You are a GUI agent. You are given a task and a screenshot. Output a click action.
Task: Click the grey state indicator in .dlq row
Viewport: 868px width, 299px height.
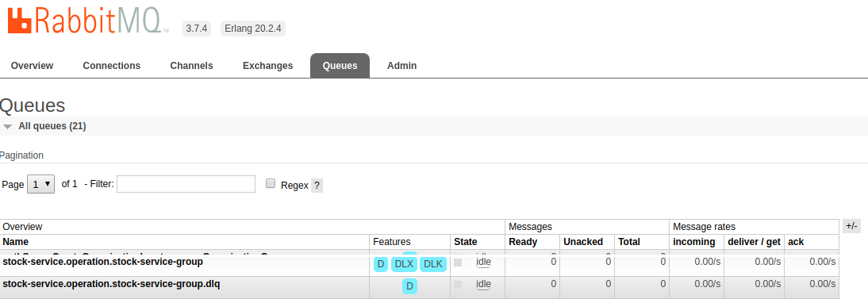coord(458,285)
